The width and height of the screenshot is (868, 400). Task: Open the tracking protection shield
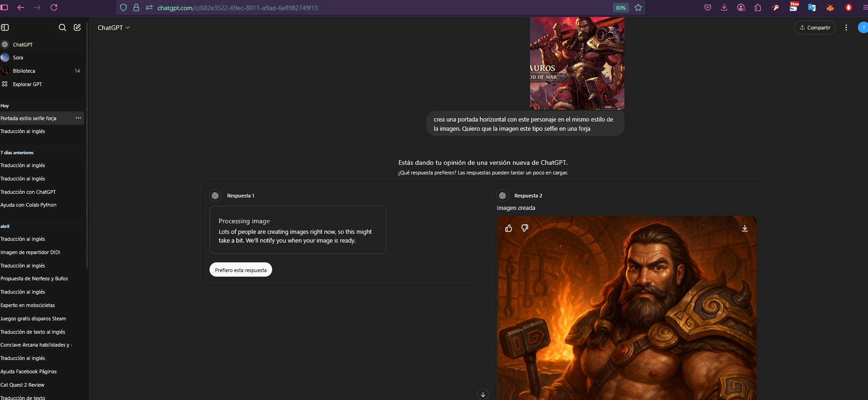[123, 7]
